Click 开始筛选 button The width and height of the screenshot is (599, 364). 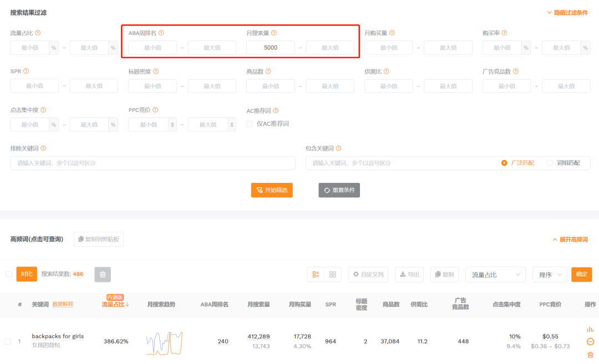tap(272, 190)
